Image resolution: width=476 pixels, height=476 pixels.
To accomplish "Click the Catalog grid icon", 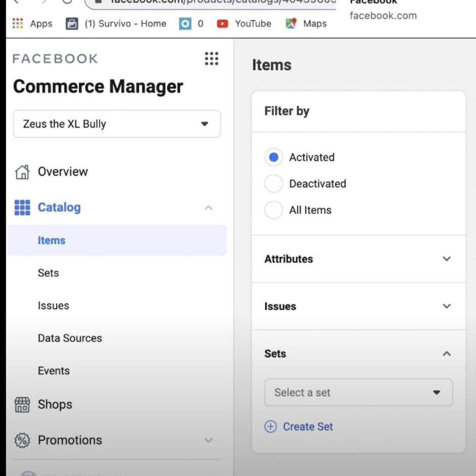I will click(22, 207).
